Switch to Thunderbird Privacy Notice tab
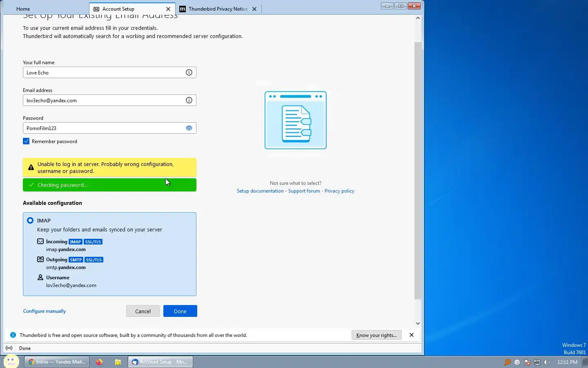This screenshot has width=588, height=368. [218, 9]
